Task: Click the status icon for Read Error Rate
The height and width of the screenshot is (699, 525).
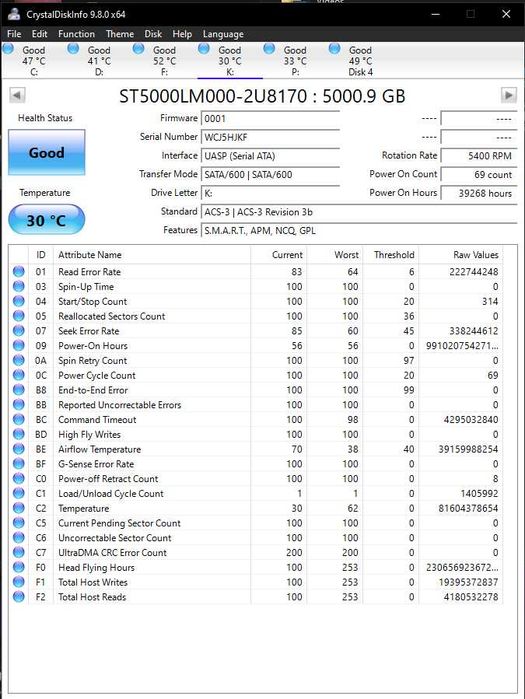Action: click(x=19, y=271)
